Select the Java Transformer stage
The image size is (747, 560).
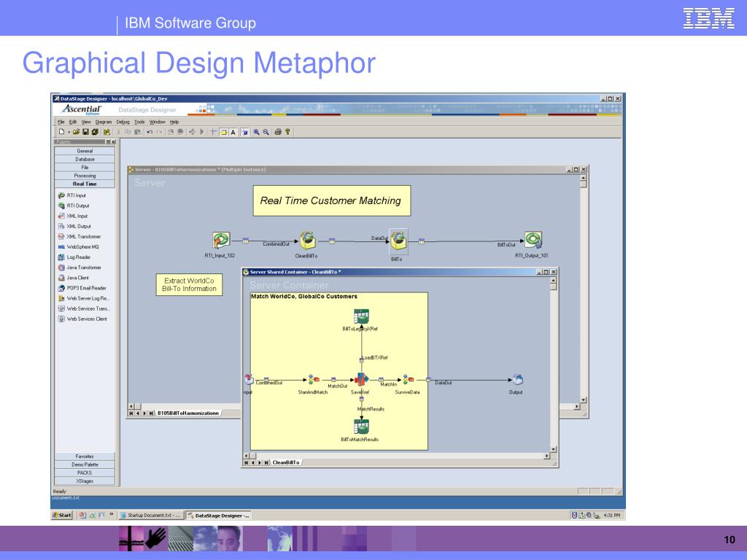pyautogui.click(x=79, y=268)
